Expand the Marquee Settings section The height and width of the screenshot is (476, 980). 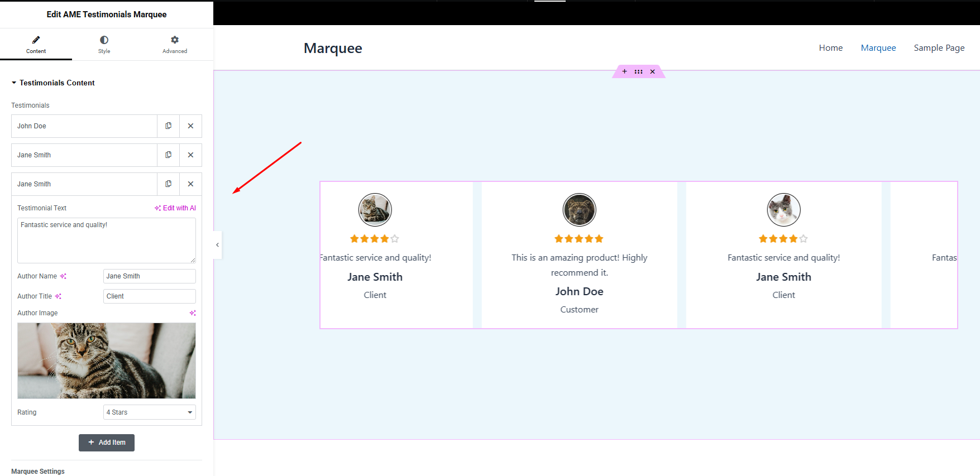[x=38, y=472]
